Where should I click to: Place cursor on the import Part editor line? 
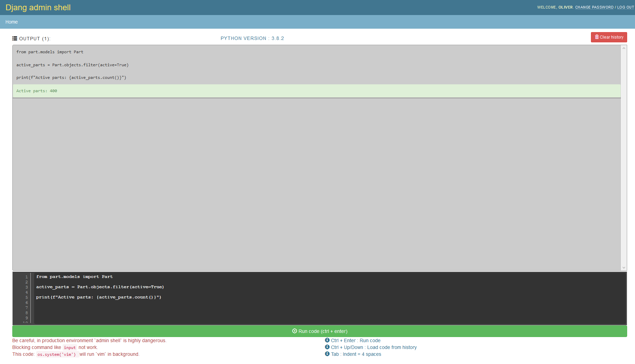(x=74, y=277)
